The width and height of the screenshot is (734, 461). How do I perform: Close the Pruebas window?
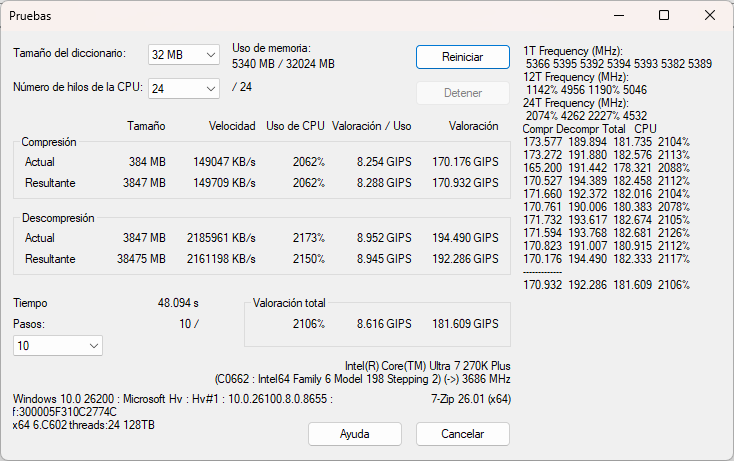pos(710,15)
